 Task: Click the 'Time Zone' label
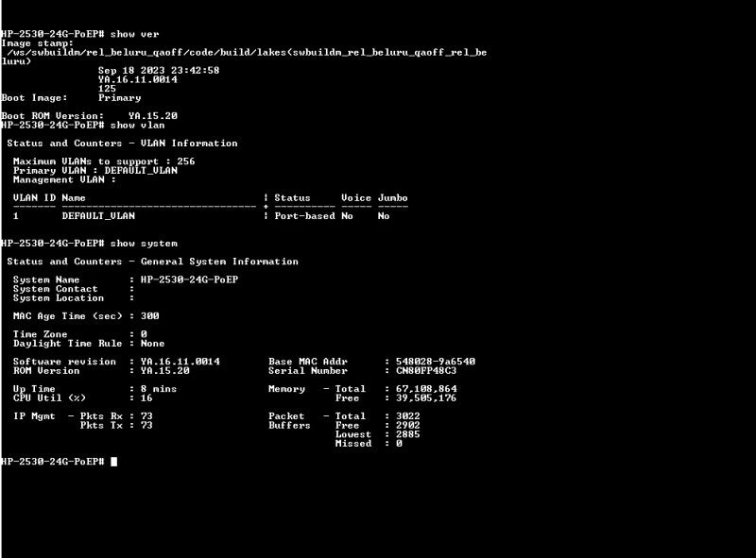point(40,334)
